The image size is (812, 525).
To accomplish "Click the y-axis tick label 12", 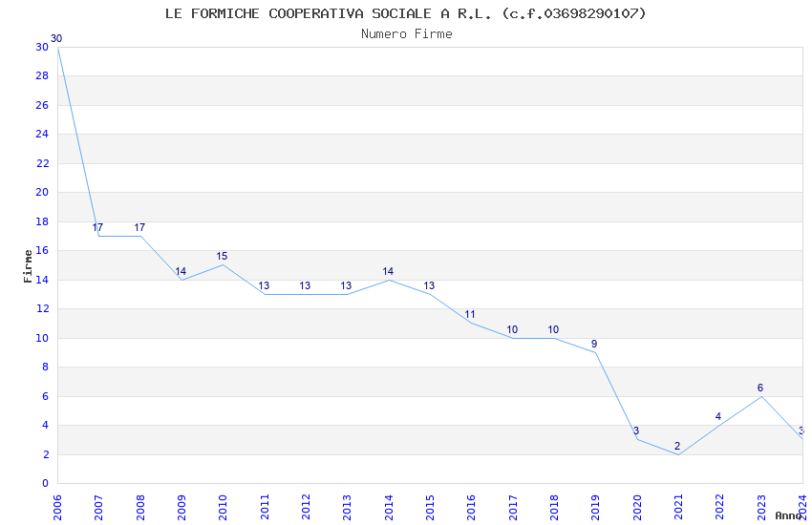I will [x=42, y=308].
